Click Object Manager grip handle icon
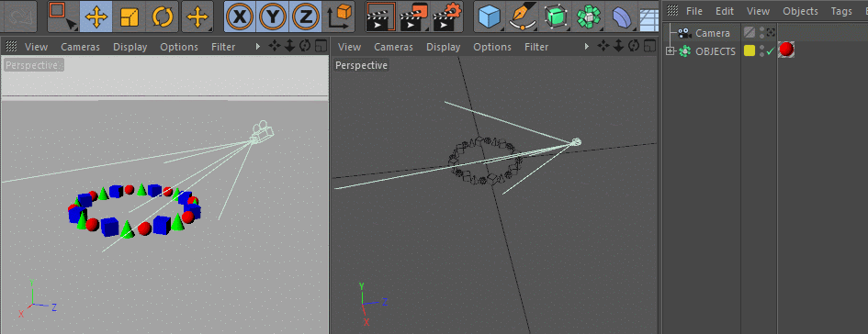The image size is (868, 334). coord(672,10)
